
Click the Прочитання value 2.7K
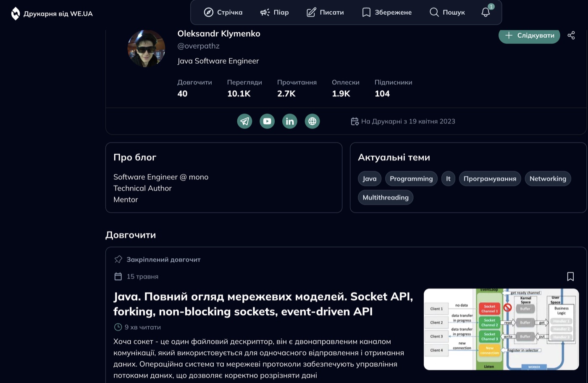[x=286, y=94]
